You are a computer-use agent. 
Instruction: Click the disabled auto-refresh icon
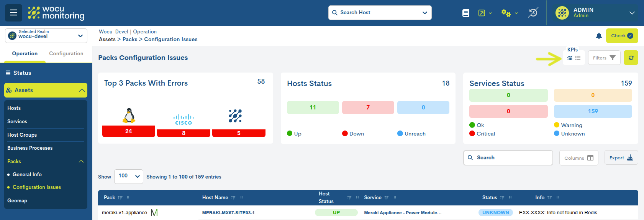coord(533,13)
